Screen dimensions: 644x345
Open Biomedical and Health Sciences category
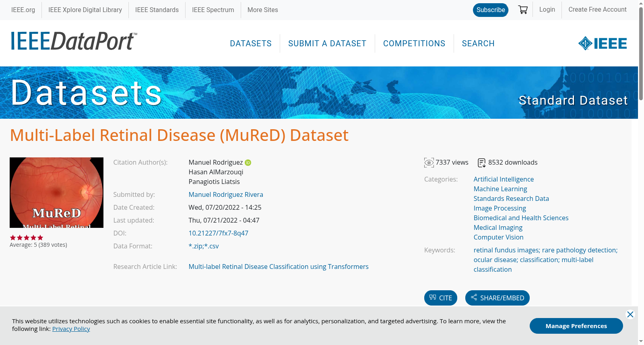pyautogui.click(x=521, y=218)
